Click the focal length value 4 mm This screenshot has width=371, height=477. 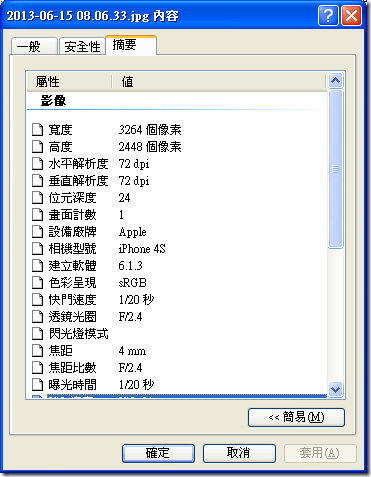pos(132,351)
